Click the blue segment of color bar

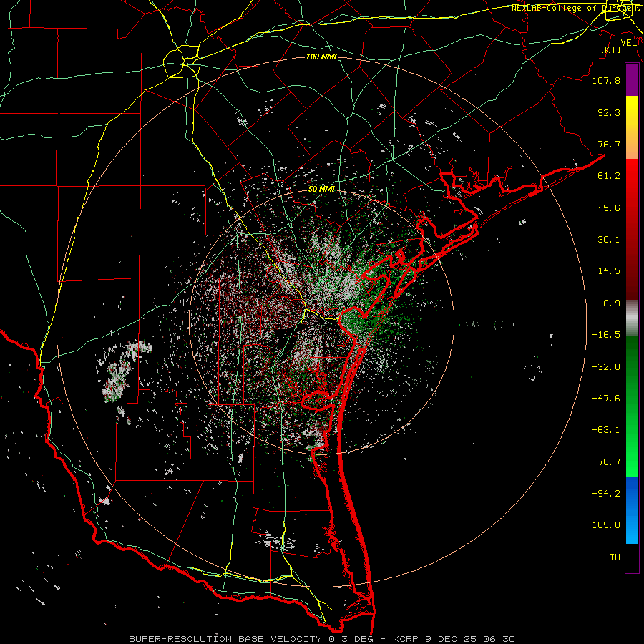[x=632, y=510]
